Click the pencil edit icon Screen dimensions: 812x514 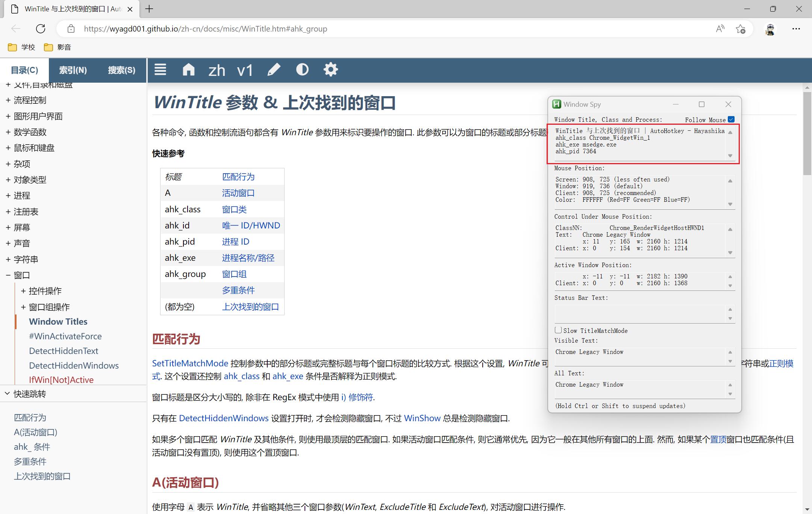(274, 70)
